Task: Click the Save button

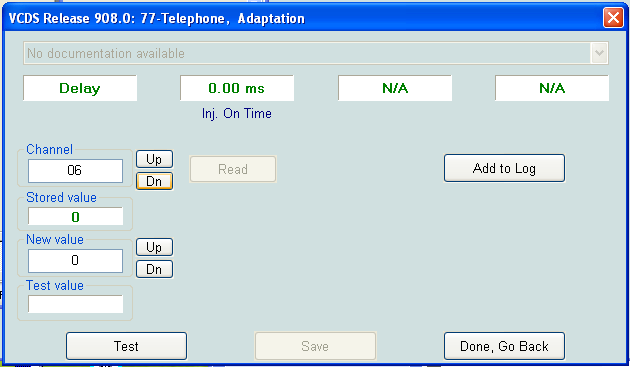Action: [x=315, y=346]
